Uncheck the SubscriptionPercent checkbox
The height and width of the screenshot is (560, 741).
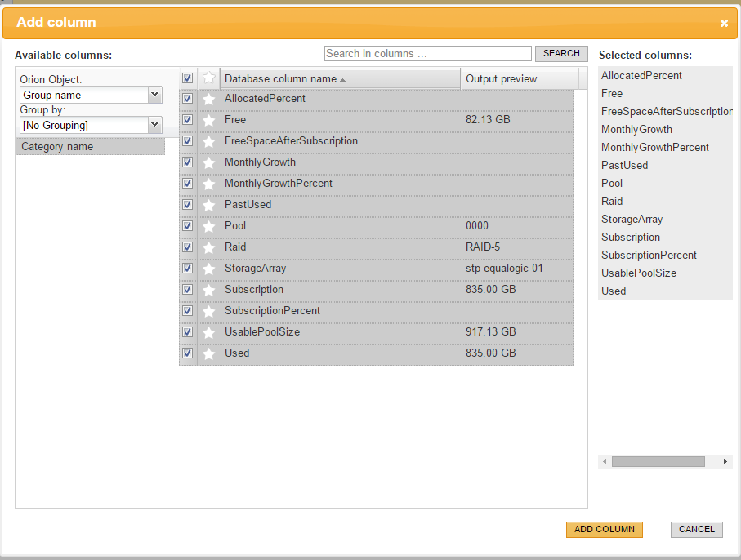[188, 311]
